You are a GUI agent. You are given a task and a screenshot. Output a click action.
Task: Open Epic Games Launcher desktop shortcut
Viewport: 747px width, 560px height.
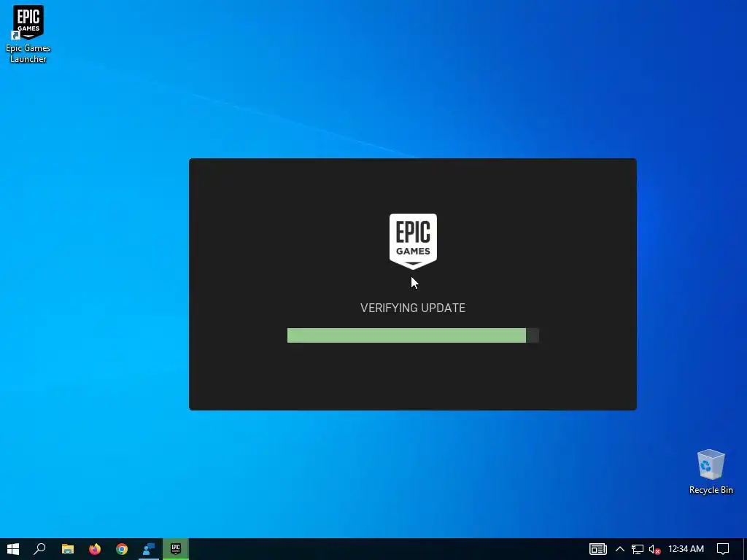(28, 34)
